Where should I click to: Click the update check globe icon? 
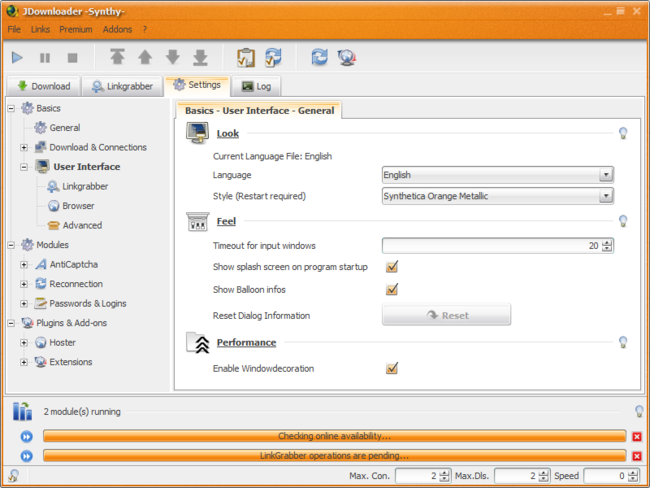click(x=347, y=57)
